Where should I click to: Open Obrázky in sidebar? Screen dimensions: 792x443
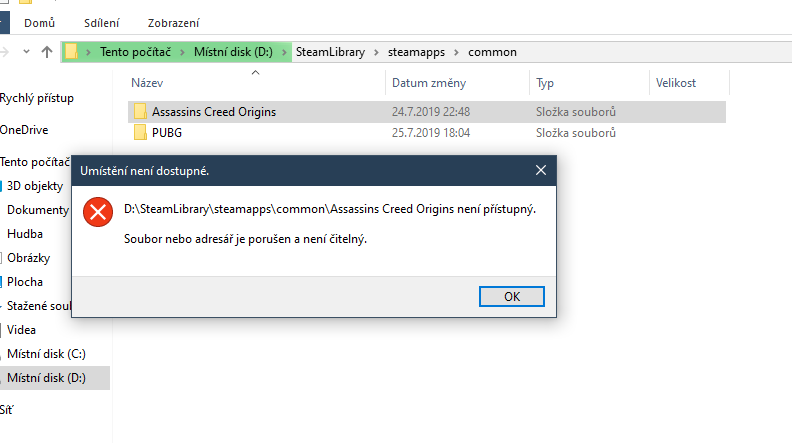28,258
